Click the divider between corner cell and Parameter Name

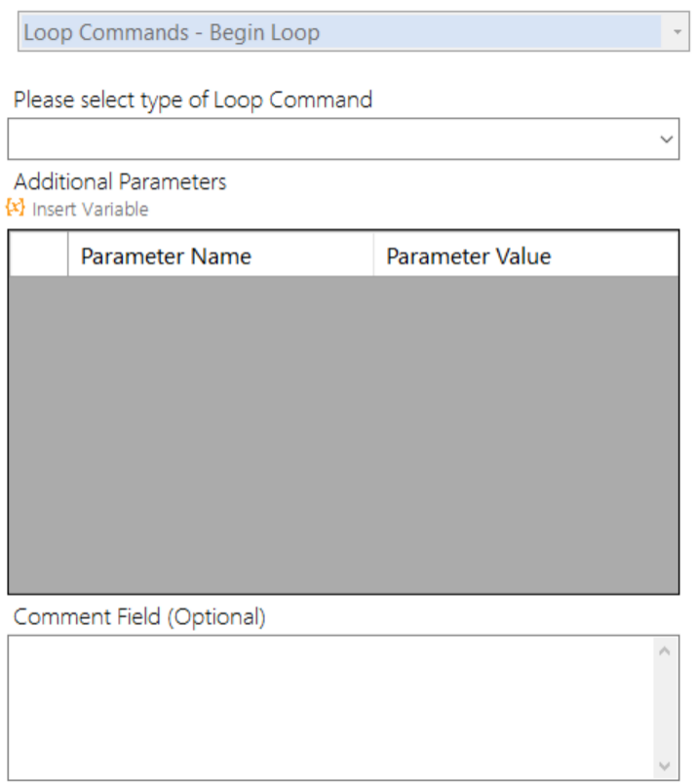[67, 255]
